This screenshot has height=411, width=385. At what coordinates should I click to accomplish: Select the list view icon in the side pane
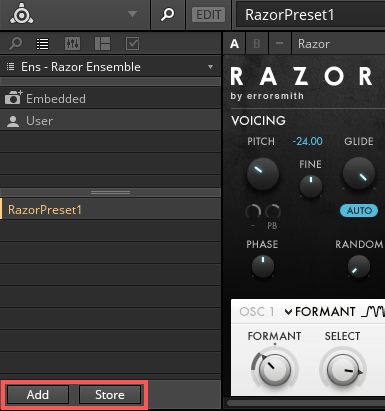42,44
